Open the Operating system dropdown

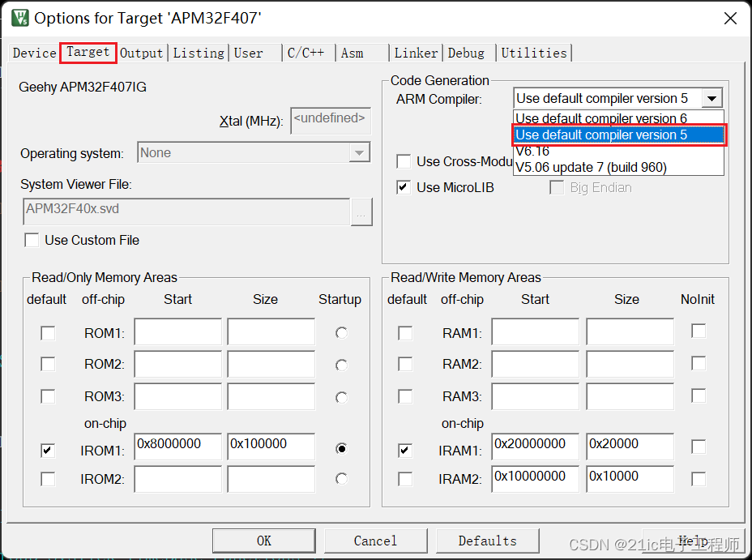360,152
